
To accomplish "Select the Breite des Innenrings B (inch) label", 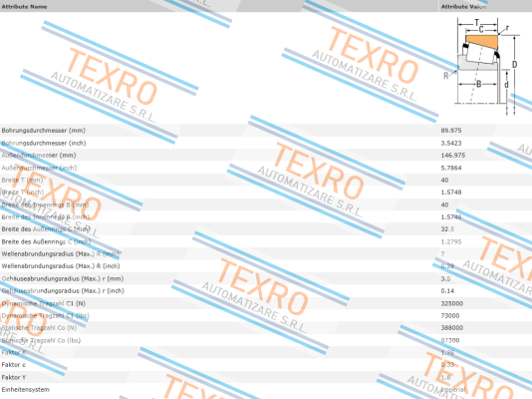I will click(x=46, y=217).
